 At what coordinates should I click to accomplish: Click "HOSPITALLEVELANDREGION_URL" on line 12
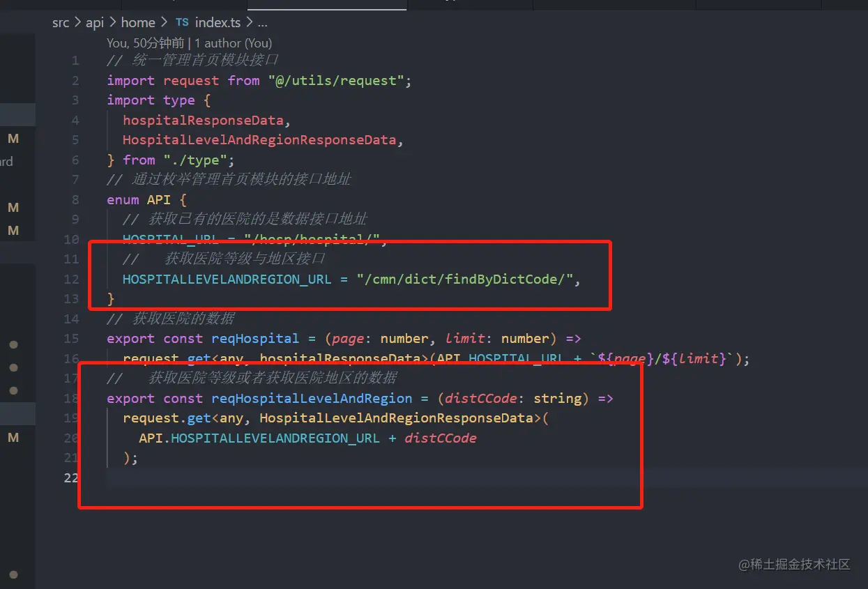click(227, 280)
